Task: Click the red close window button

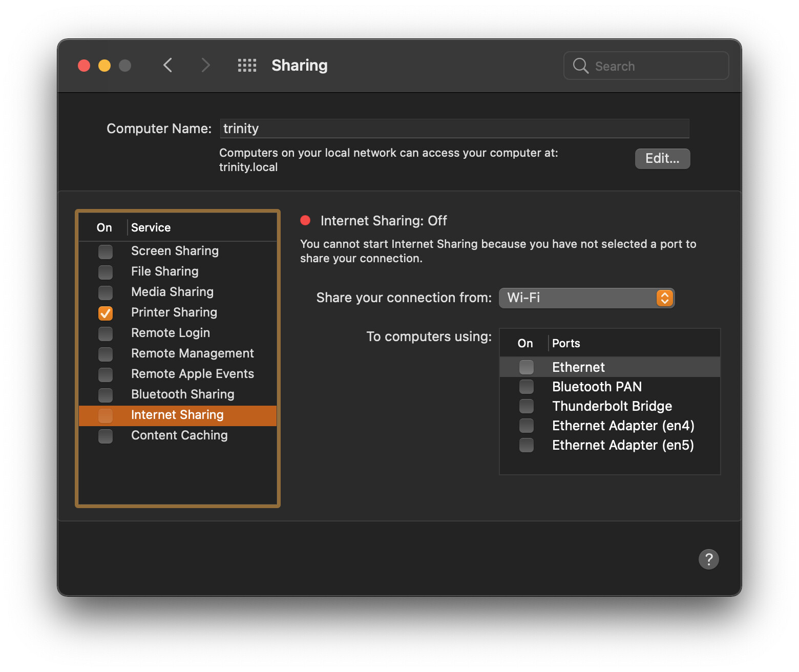Action: point(84,66)
